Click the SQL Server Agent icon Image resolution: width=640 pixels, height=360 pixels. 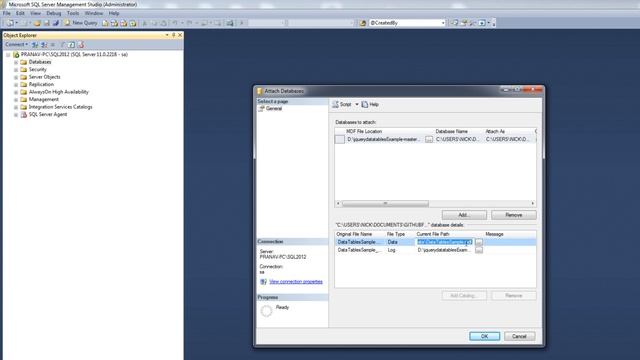[x=24, y=115]
